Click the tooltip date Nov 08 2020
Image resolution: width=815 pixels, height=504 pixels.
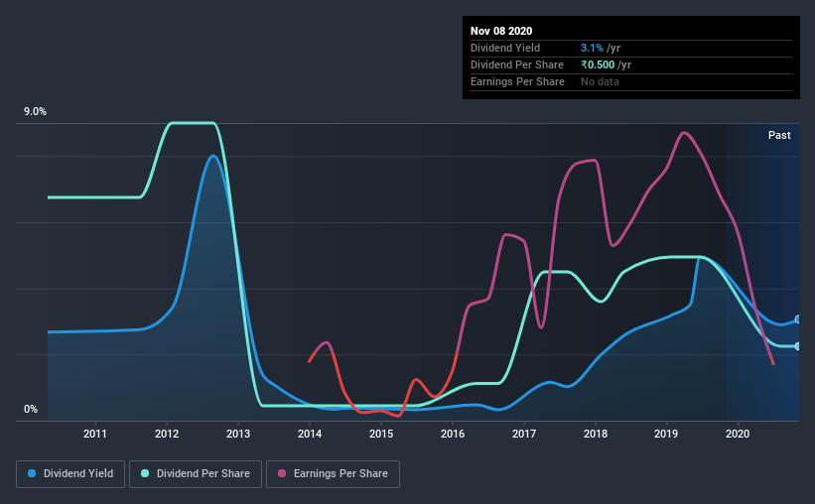pos(501,31)
